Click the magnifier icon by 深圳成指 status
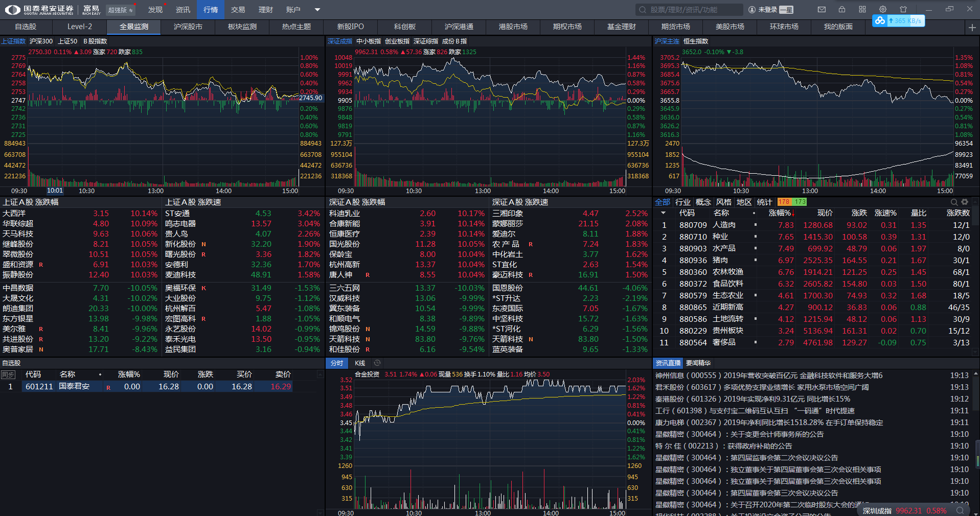 point(960,510)
